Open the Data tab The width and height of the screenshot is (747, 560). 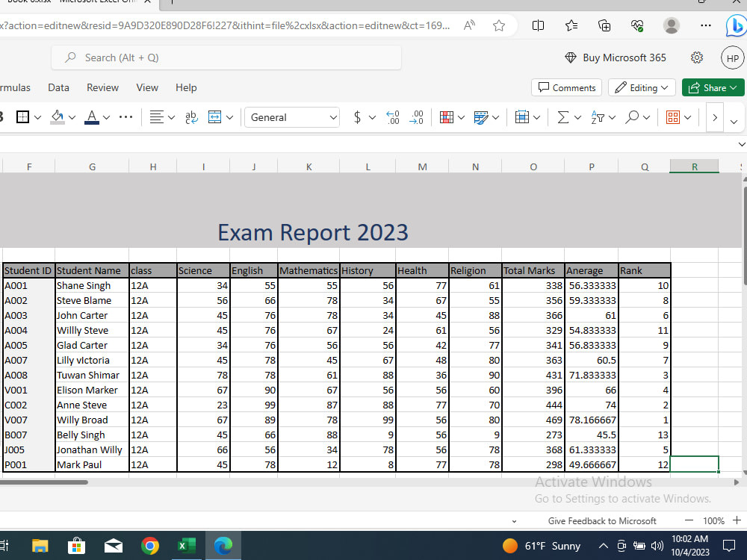[x=58, y=87]
